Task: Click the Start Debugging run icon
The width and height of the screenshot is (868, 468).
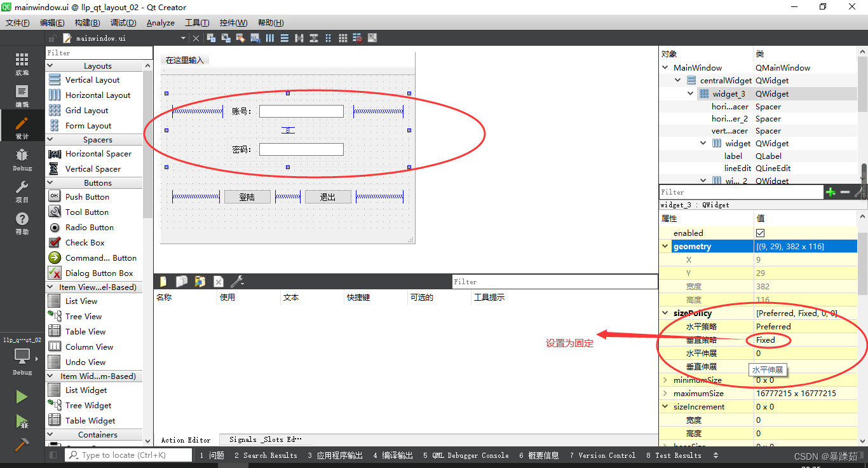Action: point(22,420)
